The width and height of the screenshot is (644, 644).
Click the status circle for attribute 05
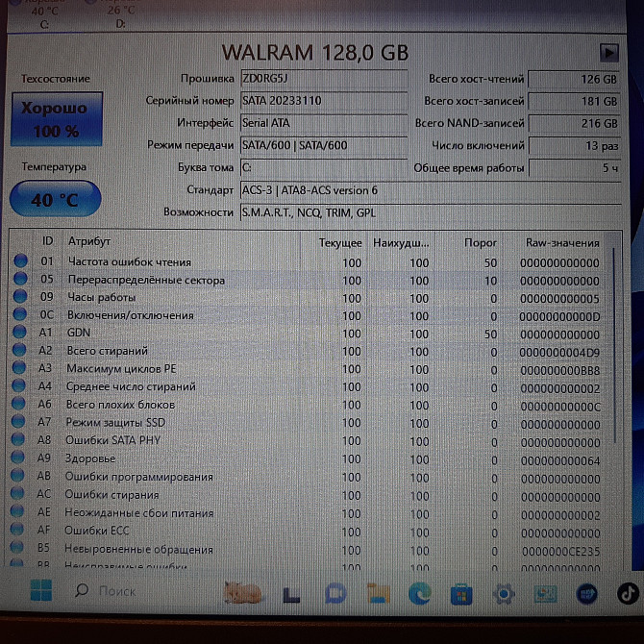pyautogui.click(x=20, y=279)
